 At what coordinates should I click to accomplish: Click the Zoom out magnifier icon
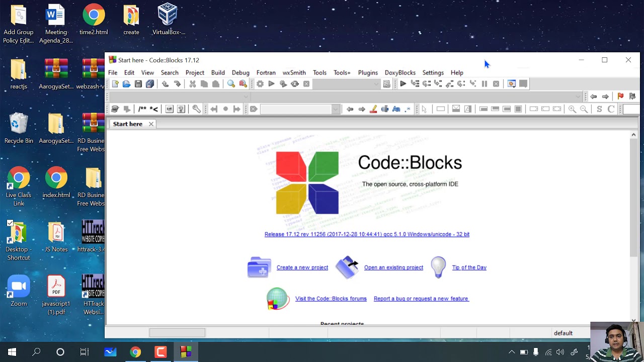(x=584, y=109)
